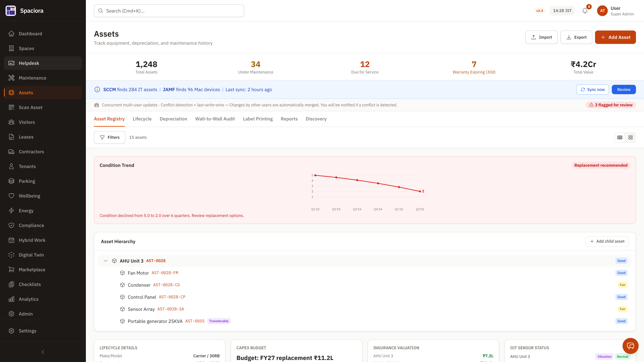This screenshot has width=644, height=362.
Task: Open notifications bell with 8 alerts
Action: 585,11
